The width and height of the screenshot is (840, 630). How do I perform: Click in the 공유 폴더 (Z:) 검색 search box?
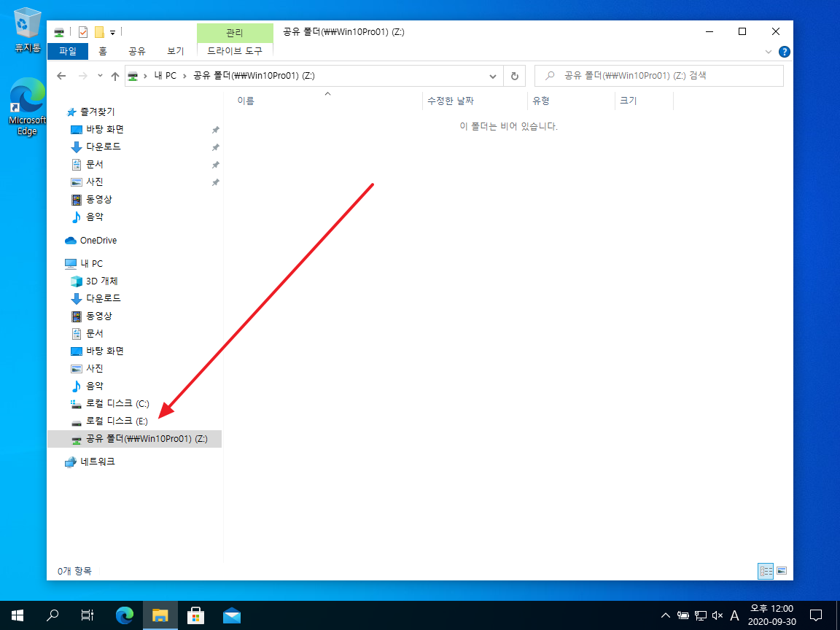659,76
